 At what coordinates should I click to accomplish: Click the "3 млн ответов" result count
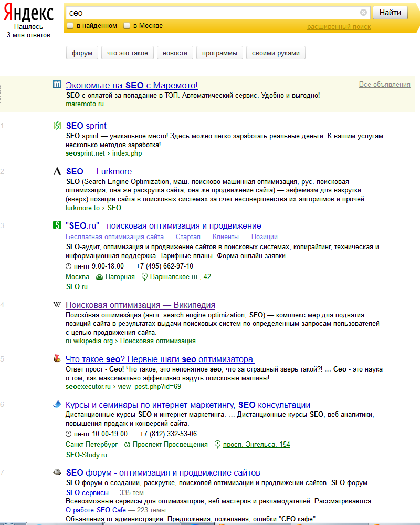[29, 35]
